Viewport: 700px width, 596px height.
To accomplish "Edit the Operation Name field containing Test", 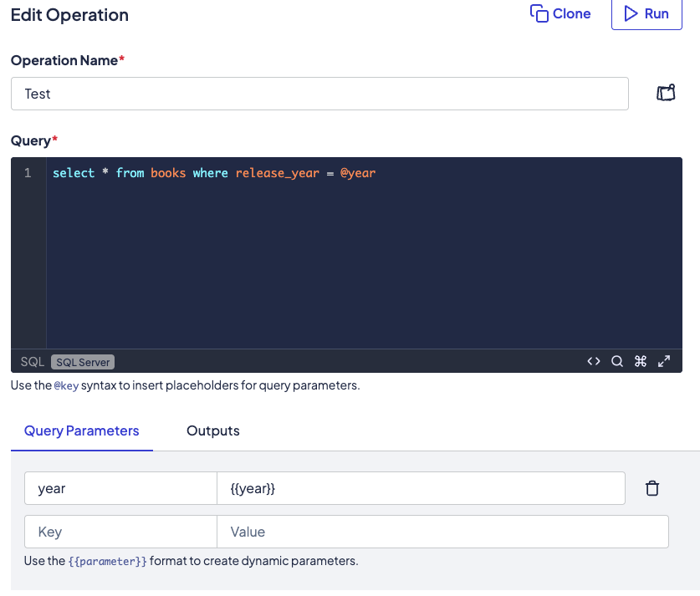I will pos(319,94).
